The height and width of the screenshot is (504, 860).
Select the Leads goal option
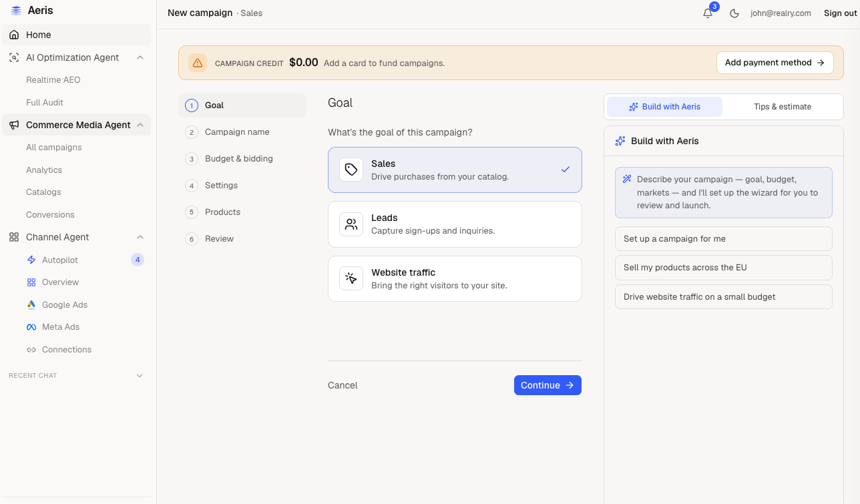pyautogui.click(x=455, y=224)
